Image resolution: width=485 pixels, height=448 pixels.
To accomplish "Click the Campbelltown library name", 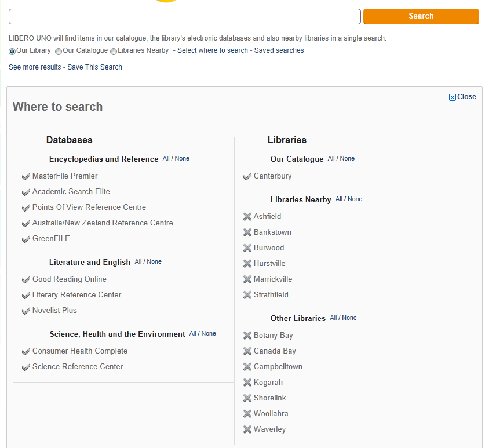I will point(278,367).
